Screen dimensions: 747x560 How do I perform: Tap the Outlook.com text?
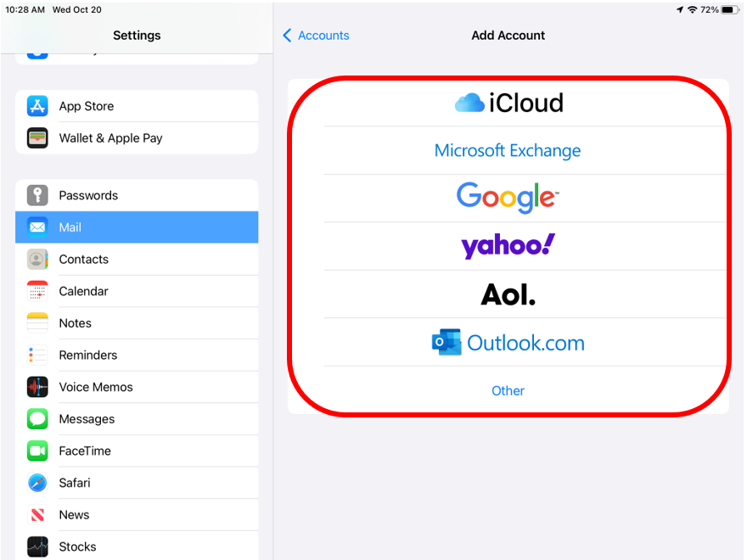coord(525,343)
